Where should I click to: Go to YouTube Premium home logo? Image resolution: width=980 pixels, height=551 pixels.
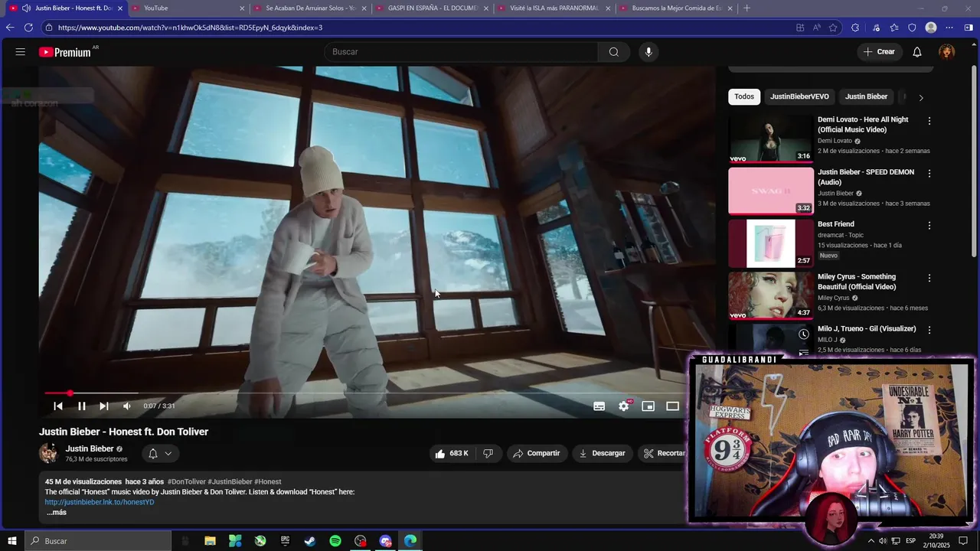tap(65, 52)
